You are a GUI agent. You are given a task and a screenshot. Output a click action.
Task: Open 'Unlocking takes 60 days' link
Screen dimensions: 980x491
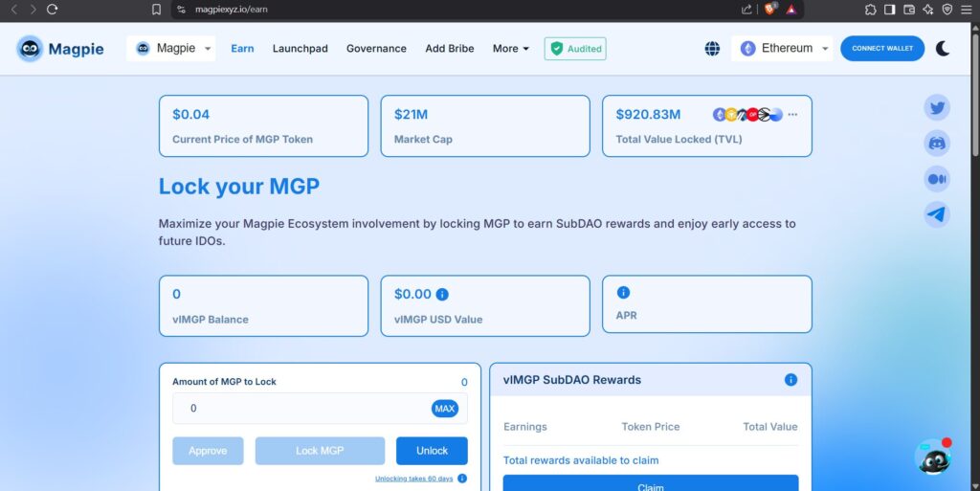tap(413, 480)
